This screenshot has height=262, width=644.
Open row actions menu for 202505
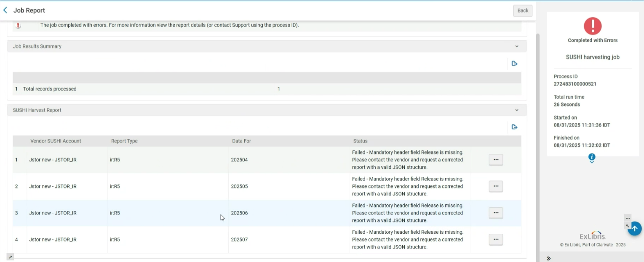click(x=496, y=186)
